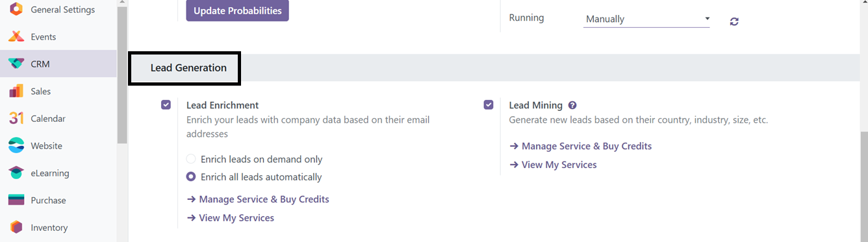Click the refresh icon beside Running dropdown
Screen dimensions: 868x242
(734, 21)
